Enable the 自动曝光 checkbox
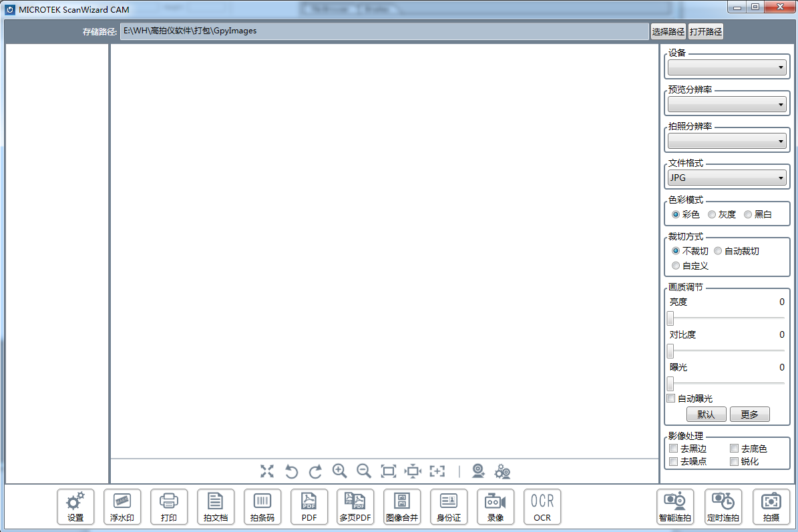This screenshot has height=532, width=798. click(671, 398)
